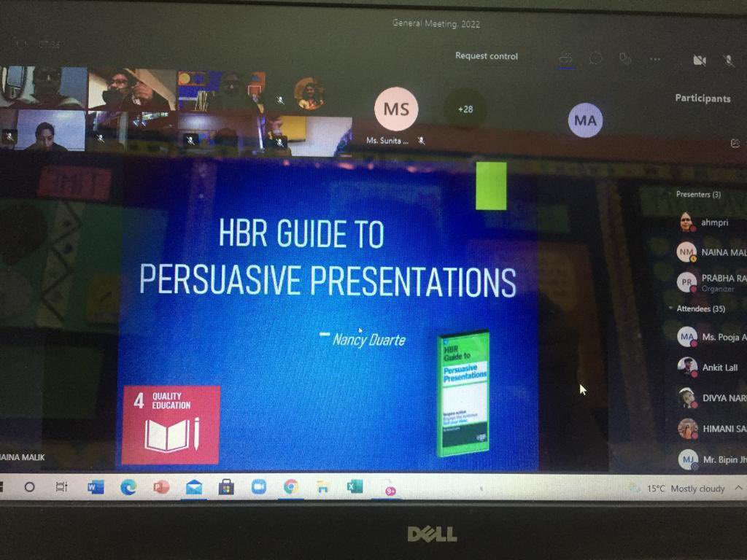Click the Request control button
The height and width of the screenshot is (560, 747).
click(487, 56)
